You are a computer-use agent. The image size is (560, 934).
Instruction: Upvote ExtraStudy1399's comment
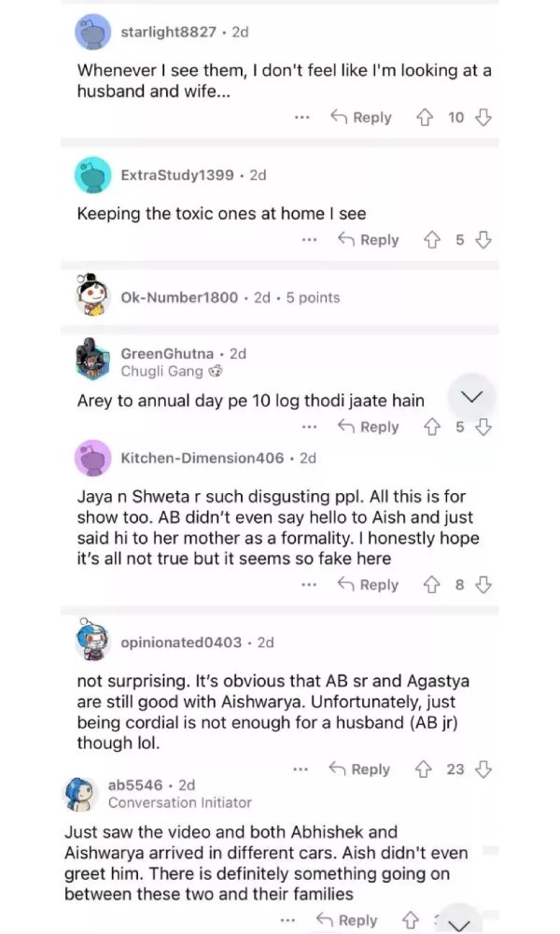432,240
